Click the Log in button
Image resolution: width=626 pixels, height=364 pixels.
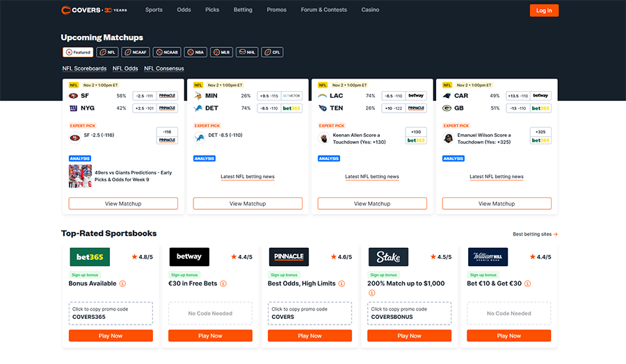[x=544, y=10]
